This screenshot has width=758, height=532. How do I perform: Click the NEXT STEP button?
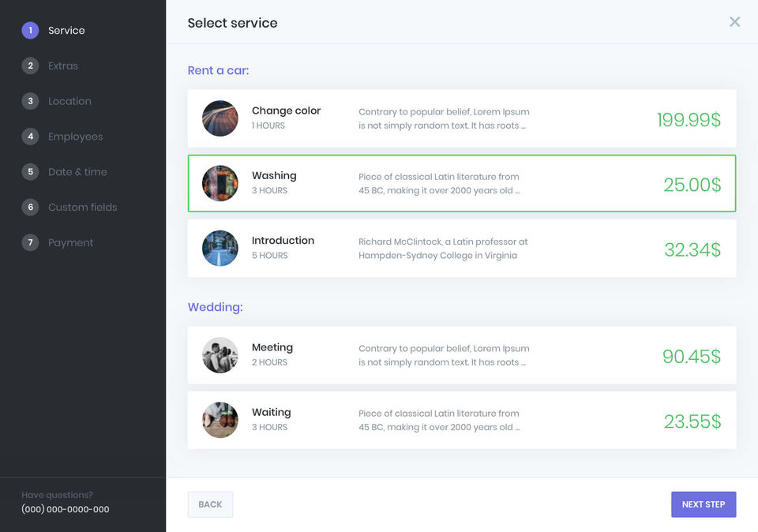click(704, 504)
